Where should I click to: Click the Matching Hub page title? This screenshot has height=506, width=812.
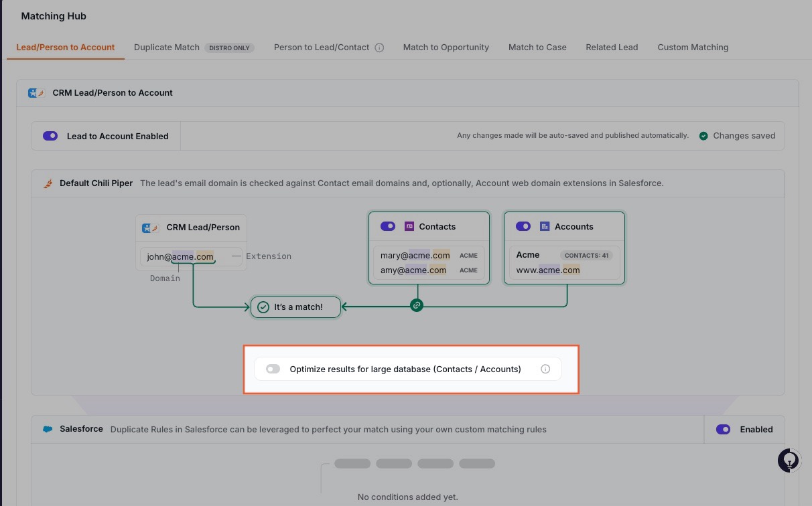54,16
